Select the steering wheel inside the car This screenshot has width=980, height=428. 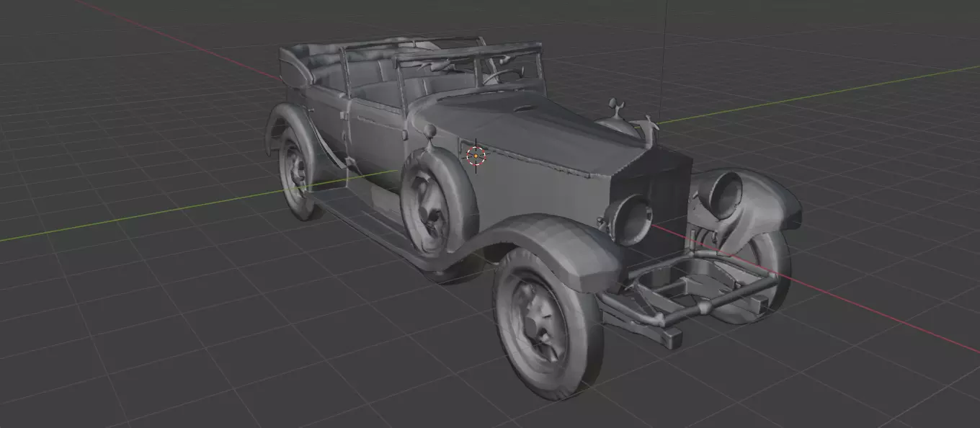tap(503, 76)
